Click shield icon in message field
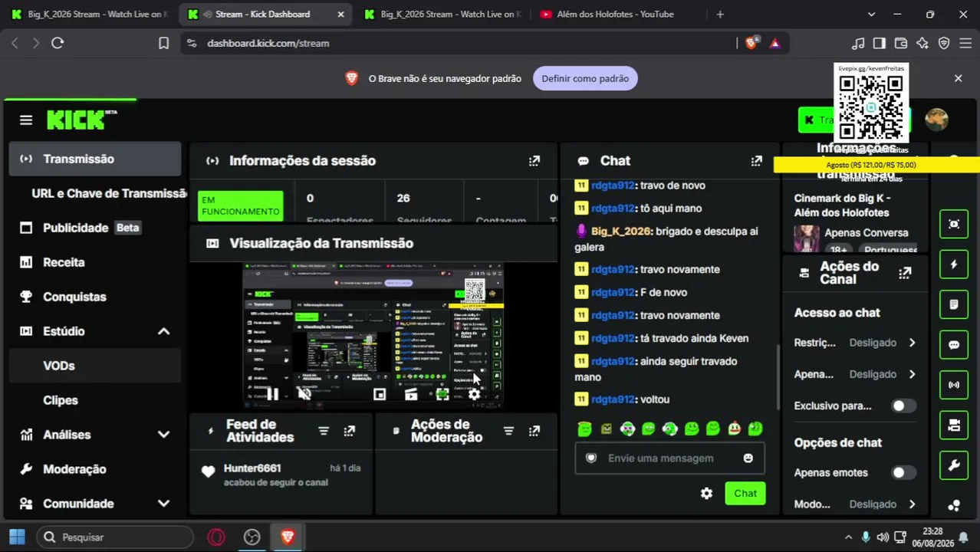The image size is (980, 552). (591, 458)
